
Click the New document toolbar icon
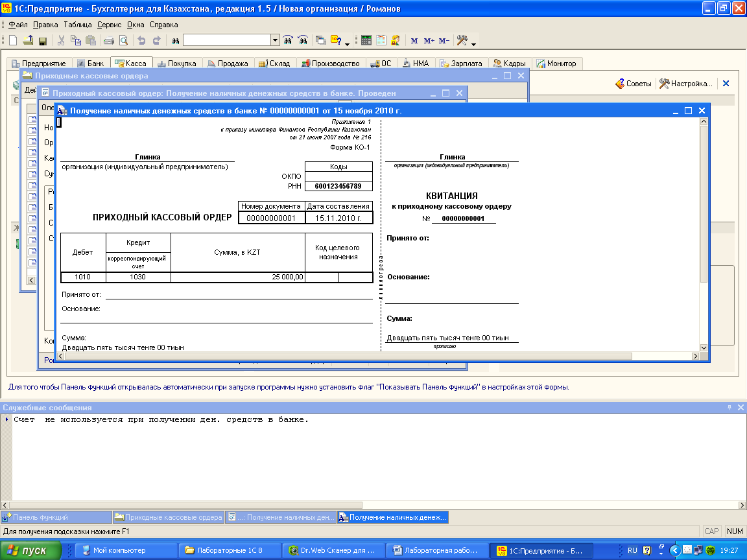13,40
